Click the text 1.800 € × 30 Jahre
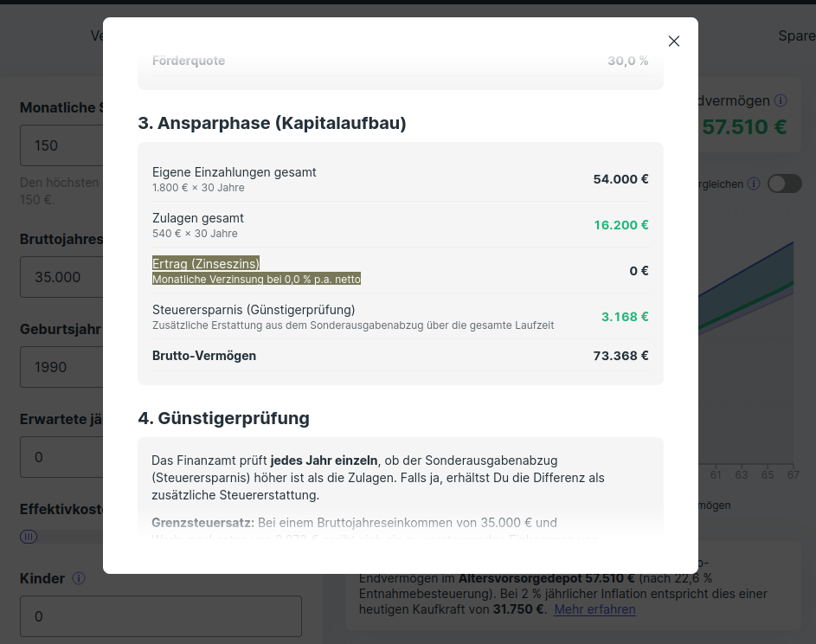 (198, 188)
